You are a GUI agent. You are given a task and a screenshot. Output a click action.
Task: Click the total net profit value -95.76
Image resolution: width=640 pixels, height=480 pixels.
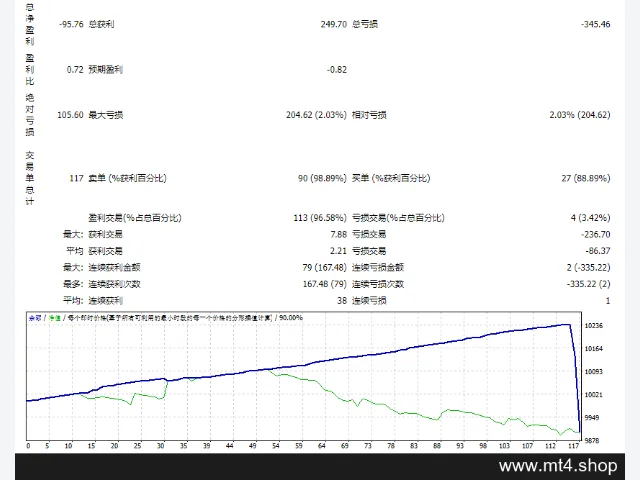71,24
